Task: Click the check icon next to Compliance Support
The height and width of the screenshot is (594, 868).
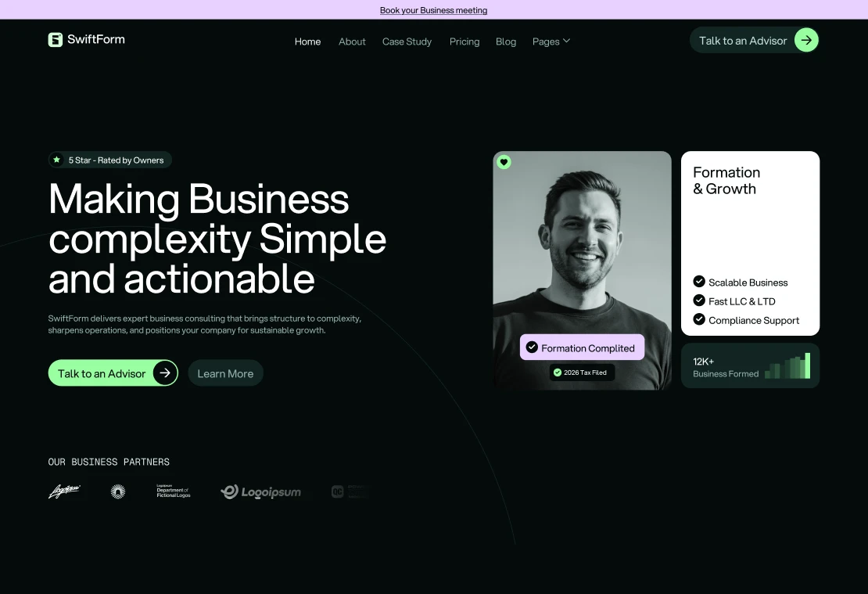Action: (x=699, y=319)
